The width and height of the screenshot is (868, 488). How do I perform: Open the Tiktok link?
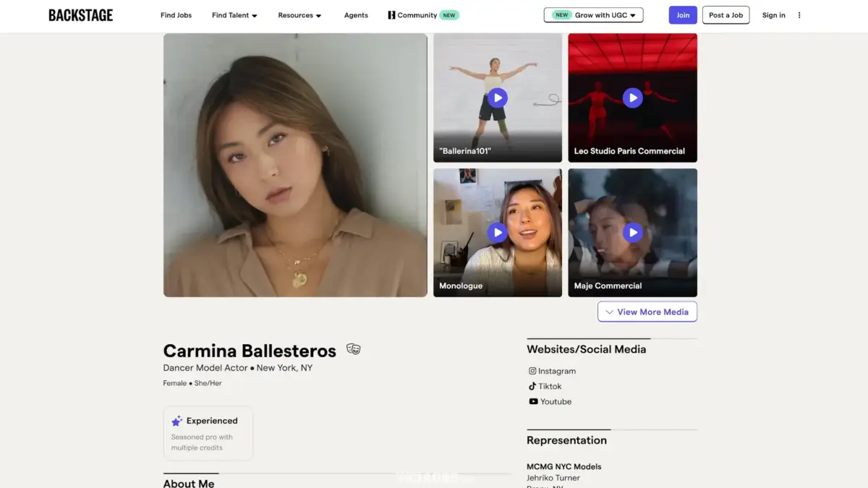click(550, 386)
